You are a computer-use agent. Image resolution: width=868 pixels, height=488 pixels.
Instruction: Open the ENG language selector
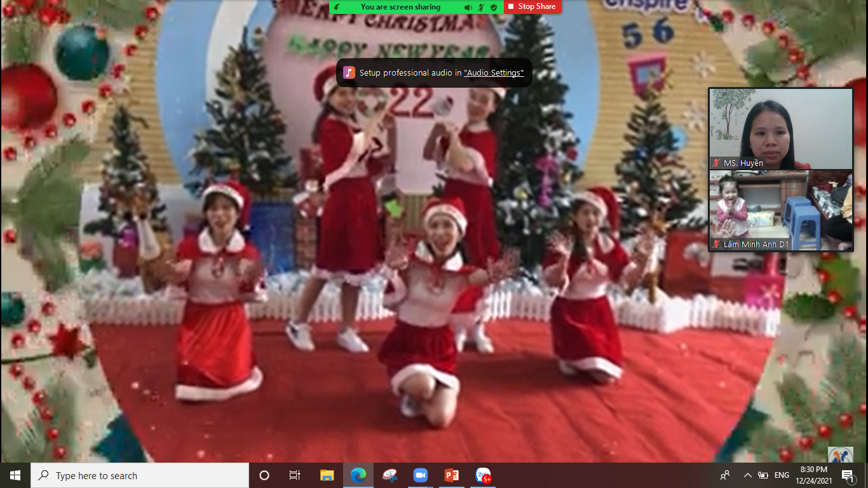pos(782,475)
